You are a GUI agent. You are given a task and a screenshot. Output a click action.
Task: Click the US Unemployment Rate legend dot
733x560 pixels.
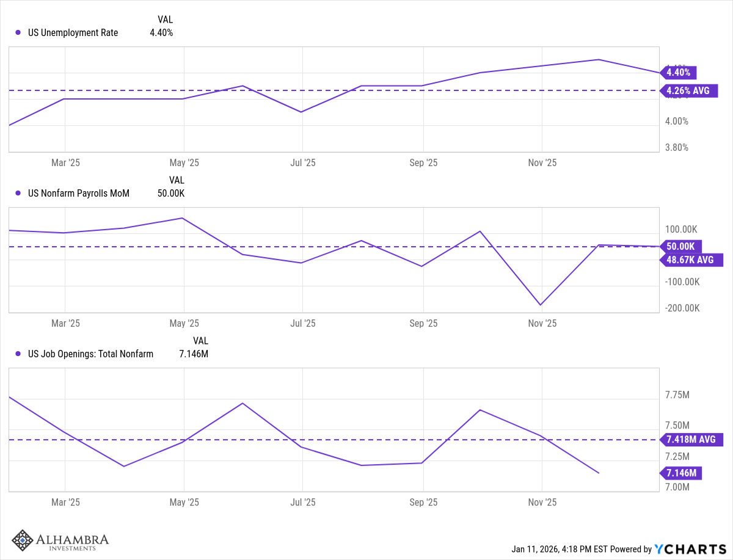[18, 33]
